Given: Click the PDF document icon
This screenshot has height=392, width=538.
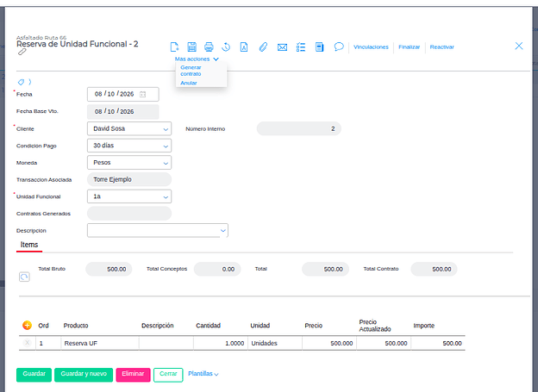Looking at the screenshot, I should pos(244,47).
